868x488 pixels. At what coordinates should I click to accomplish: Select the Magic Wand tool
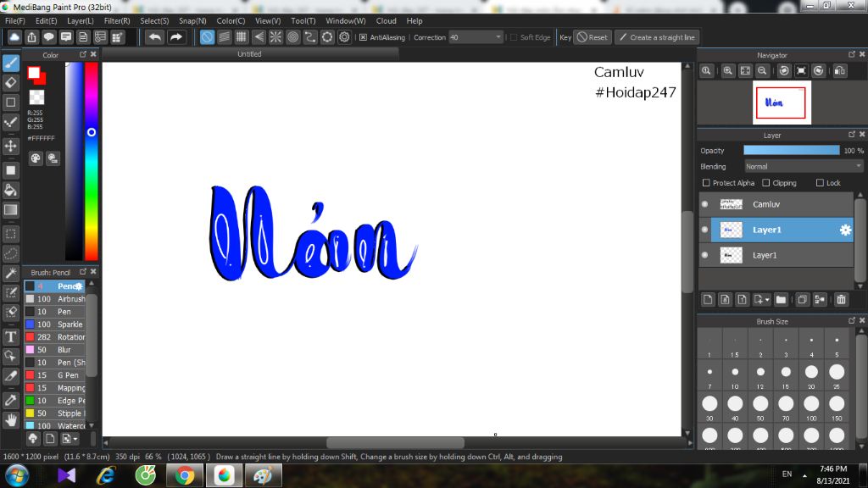click(10, 274)
